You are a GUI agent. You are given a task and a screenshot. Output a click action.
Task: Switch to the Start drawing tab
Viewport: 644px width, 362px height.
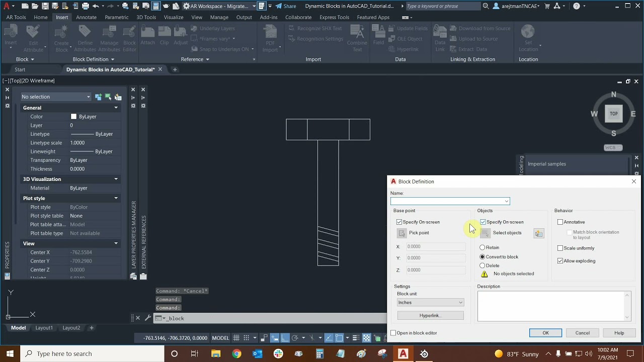point(20,69)
